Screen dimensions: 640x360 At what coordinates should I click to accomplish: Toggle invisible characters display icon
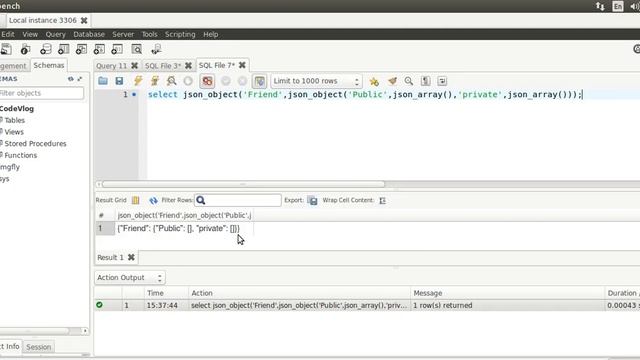(425, 81)
